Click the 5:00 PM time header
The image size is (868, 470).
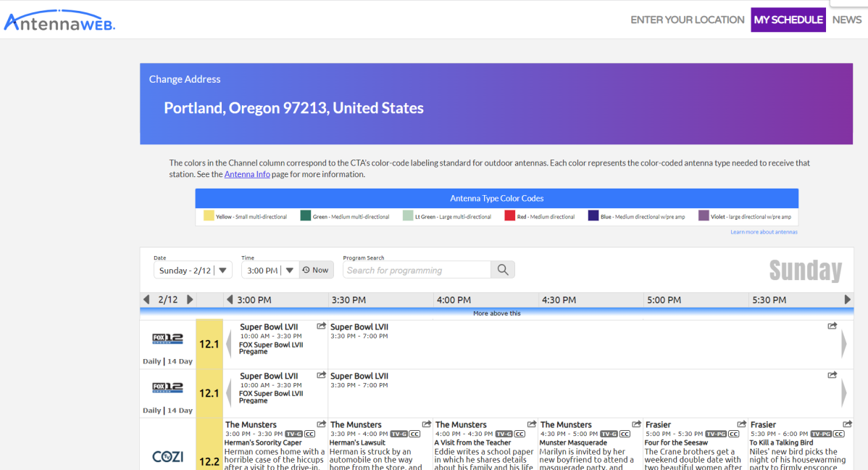[664, 300]
